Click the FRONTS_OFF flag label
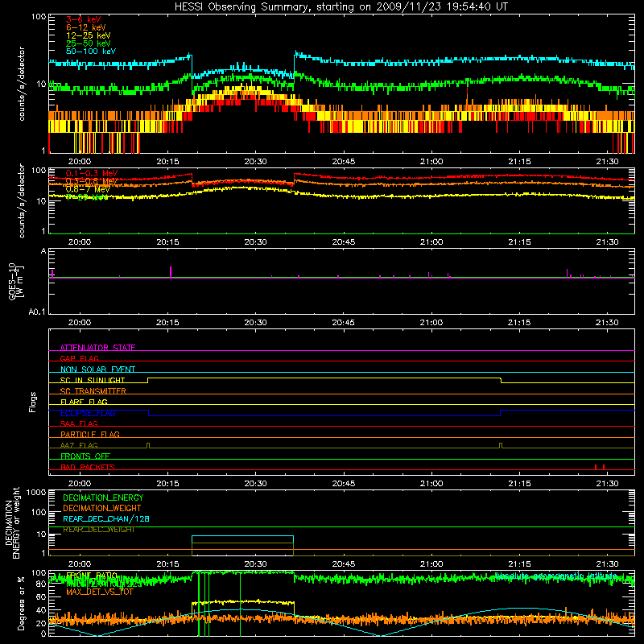This screenshot has width=644, height=644. coord(85,456)
